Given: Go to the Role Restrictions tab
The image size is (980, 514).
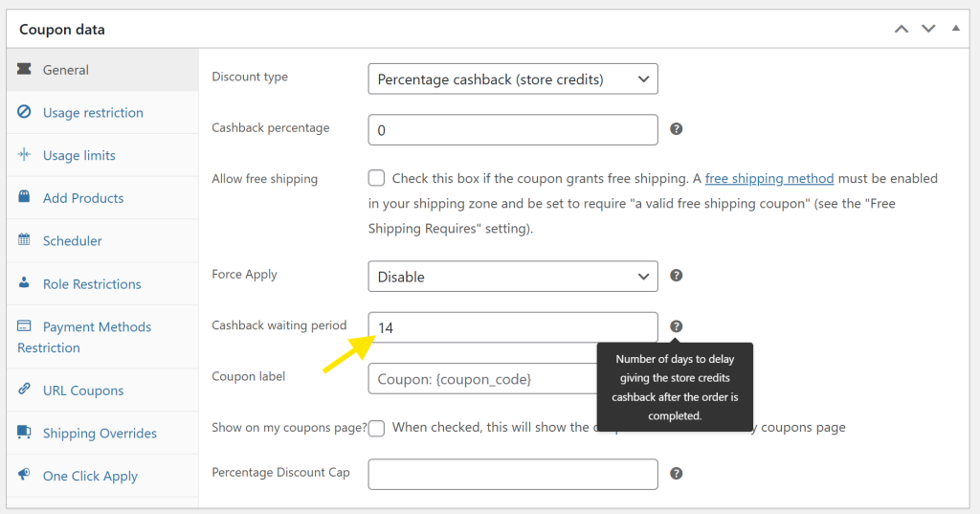Looking at the screenshot, I should pos(102,284).
